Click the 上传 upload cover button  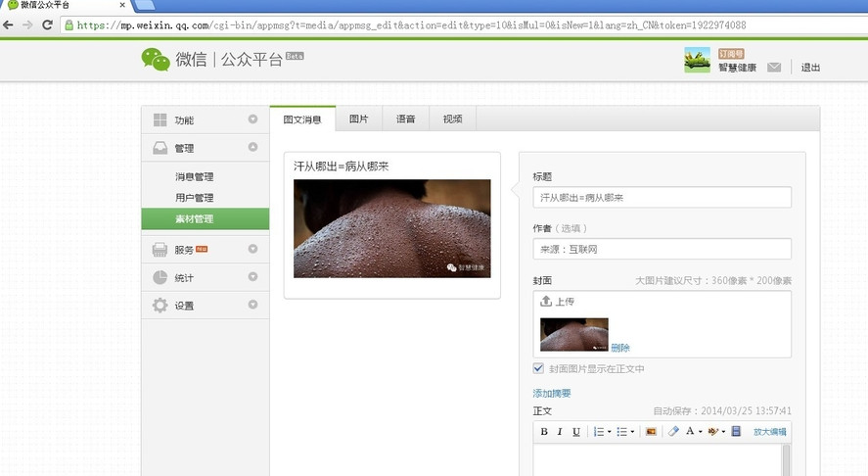(x=557, y=301)
